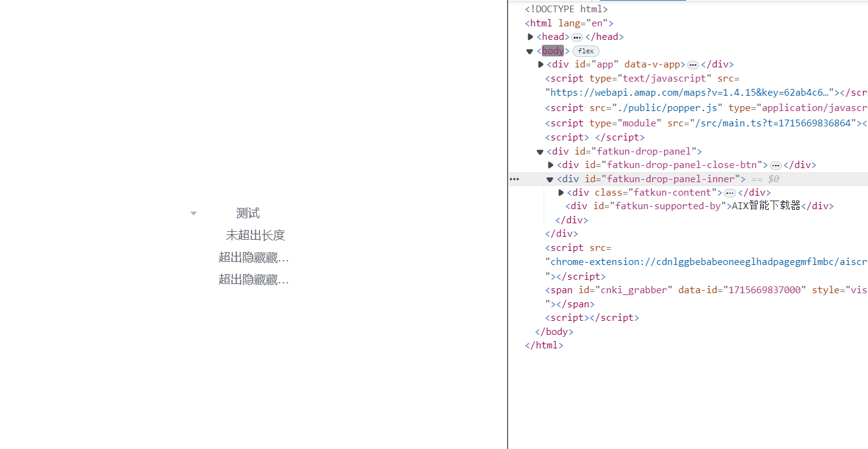This screenshot has width=868, height=449.
Task: Select the html lang="en" element
Action: [x=569, y=23]
